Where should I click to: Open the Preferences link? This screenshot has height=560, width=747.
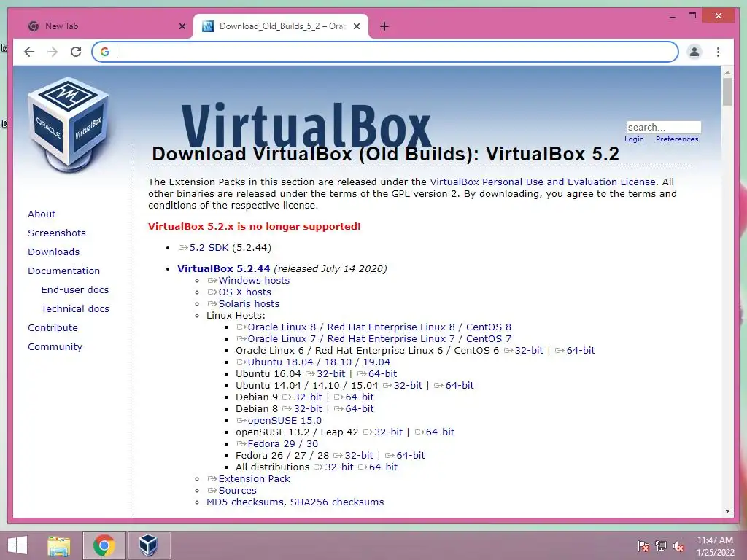[677, 139]
